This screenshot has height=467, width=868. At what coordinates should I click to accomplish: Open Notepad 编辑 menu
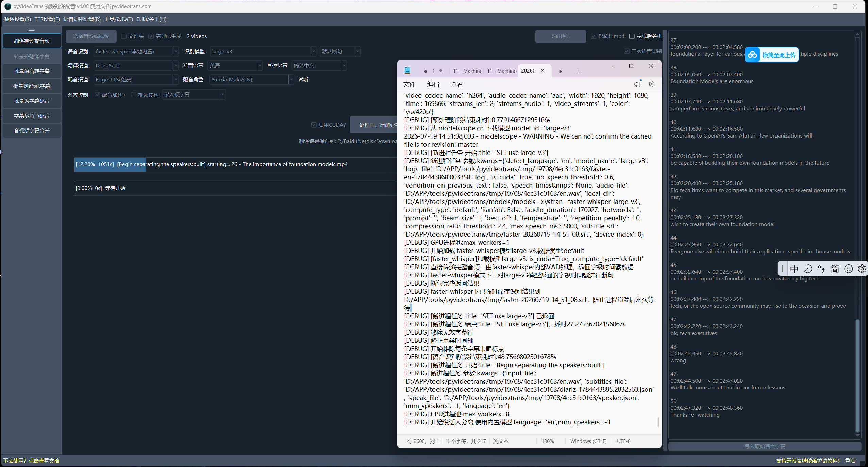tap(433, 84)
